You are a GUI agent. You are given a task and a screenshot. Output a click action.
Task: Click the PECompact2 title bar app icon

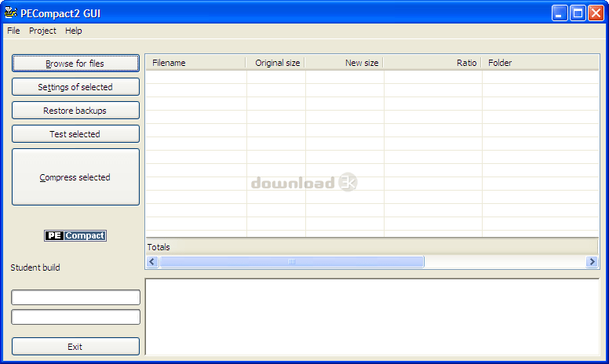tap(10, 13)
